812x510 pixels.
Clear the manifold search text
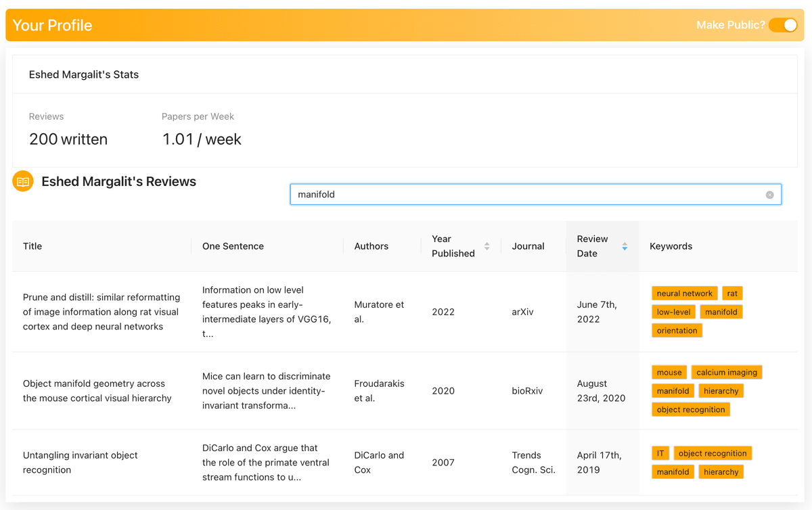pyautogui.click(x=769, y=195)
